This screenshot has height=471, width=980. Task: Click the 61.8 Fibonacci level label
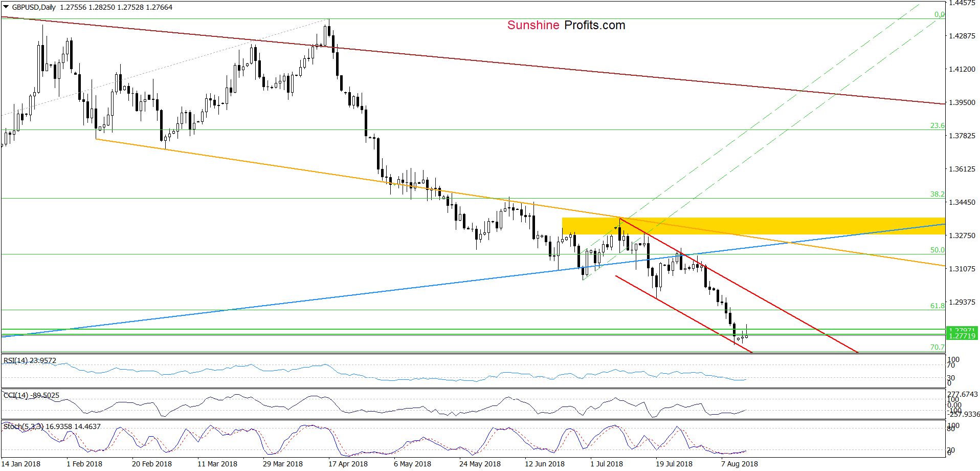[937, 306]
